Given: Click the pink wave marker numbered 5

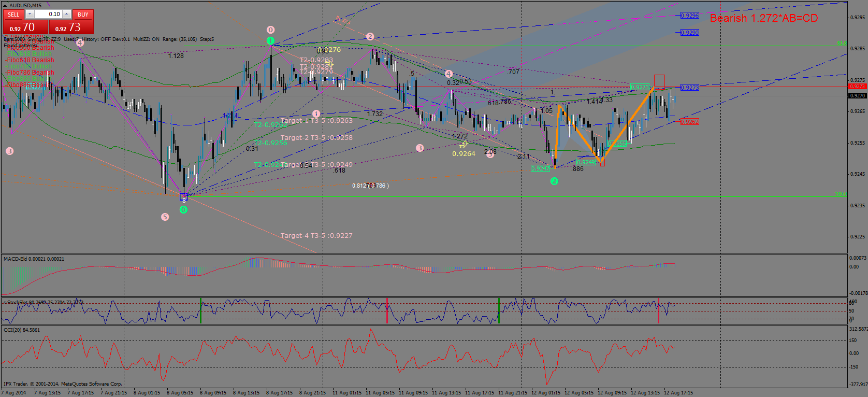Looking at the screenshot, I should tap(165, 217).
